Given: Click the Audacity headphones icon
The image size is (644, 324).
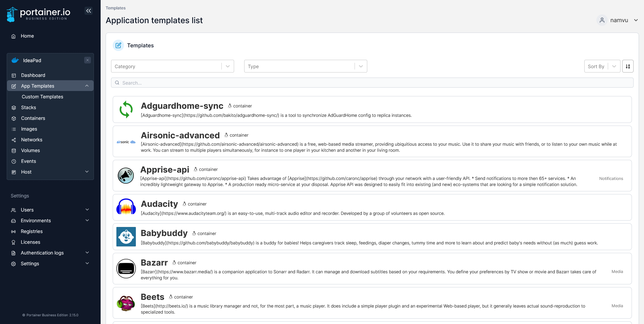Looking at the screenshot, I should tap(126, 207).
